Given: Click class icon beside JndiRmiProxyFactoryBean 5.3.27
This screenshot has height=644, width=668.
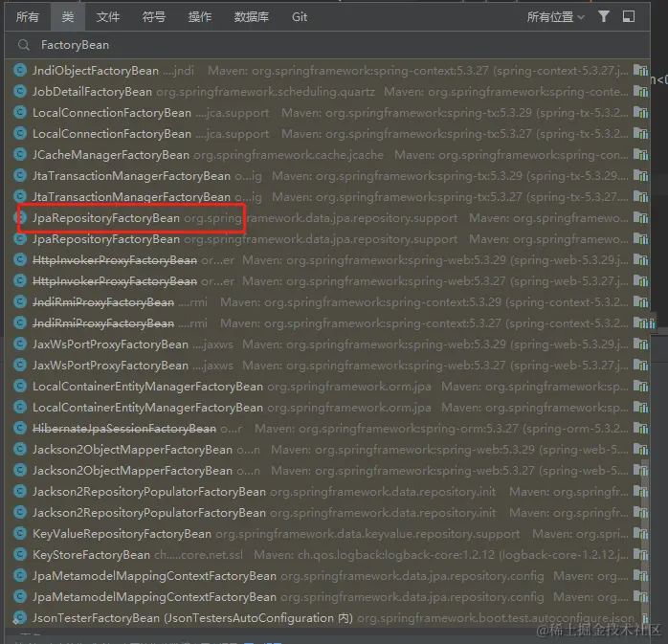Looking at the screenshot, I should tap(19, 322).
